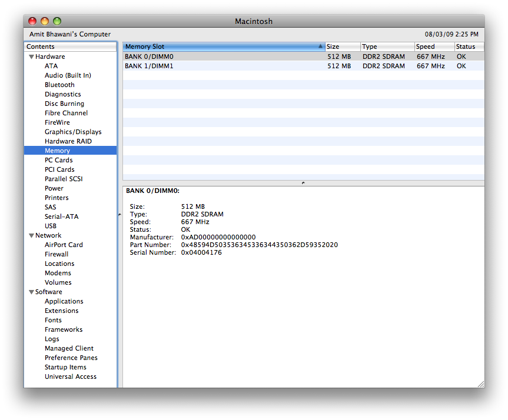The height and width of the screenshot is (420, 508).
Task: Collapse the Hardware disclosure triangle
Action: pos(31,57)
